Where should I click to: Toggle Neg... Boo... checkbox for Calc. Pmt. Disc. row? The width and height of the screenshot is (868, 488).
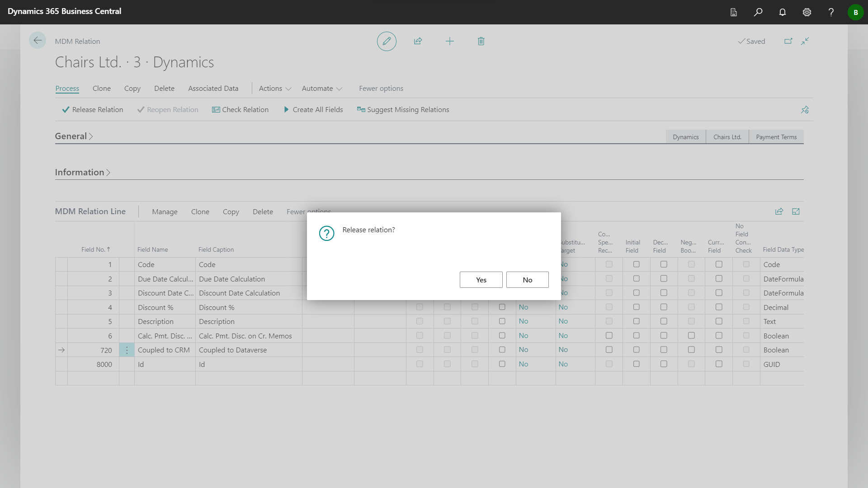(x=691, y=336)
